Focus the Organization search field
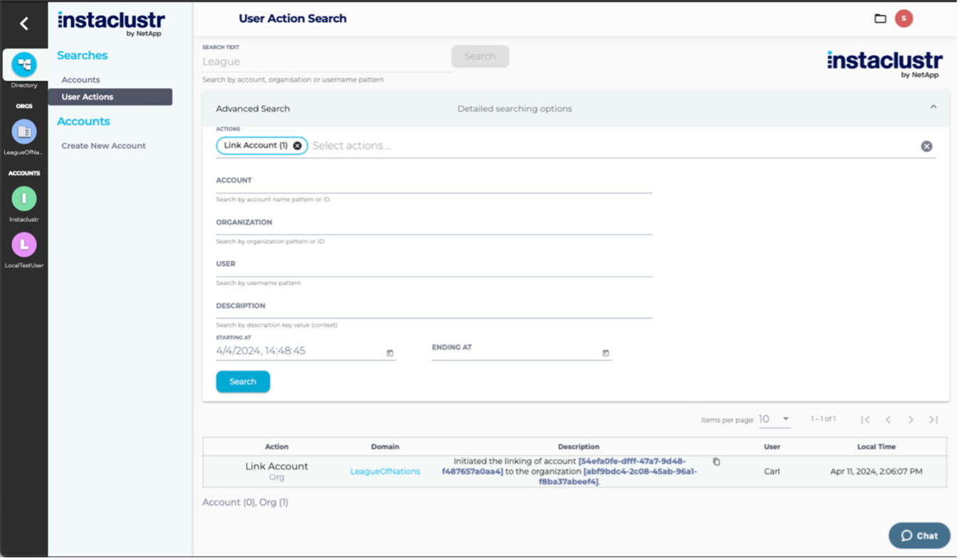 (434, 227)
